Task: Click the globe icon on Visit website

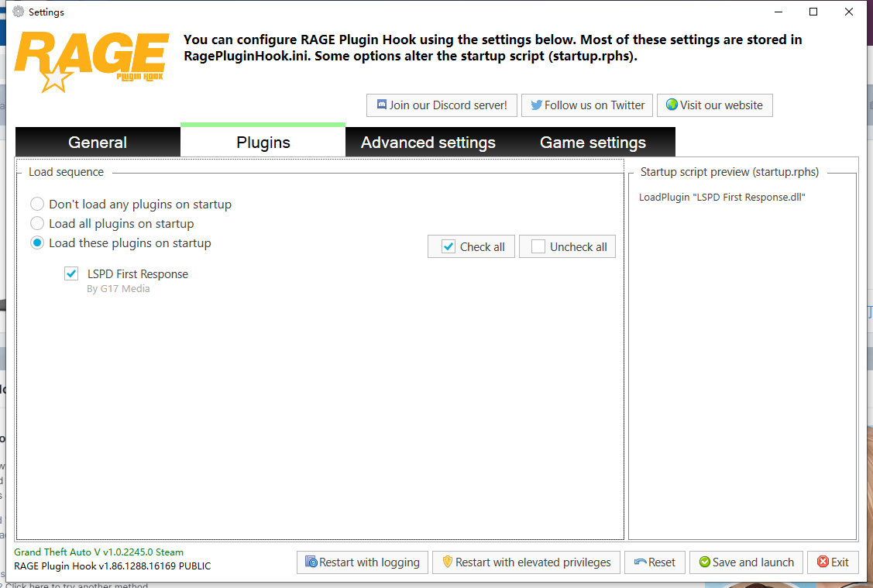Action: pos(672,105)
